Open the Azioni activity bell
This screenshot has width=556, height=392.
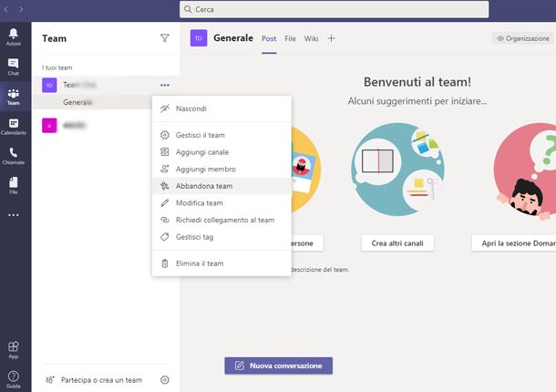pyautogui.click(x=14, y=36)
